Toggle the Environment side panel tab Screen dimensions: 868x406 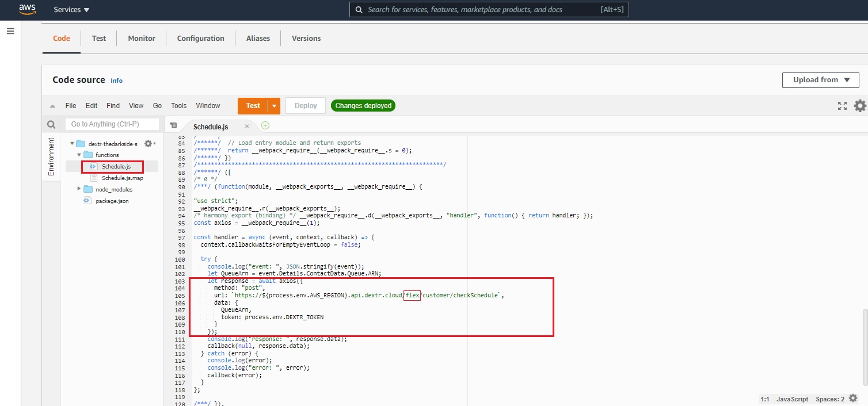click(x=51, y=157)
